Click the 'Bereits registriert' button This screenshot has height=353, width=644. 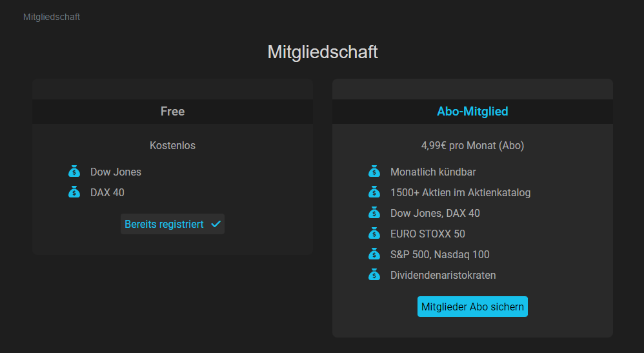(x=172, y=224)
